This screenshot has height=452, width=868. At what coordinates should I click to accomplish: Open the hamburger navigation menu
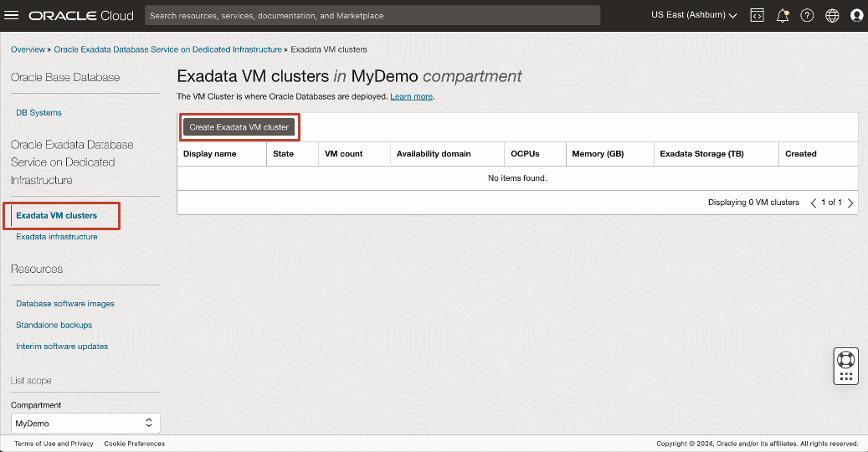point(11,16)
